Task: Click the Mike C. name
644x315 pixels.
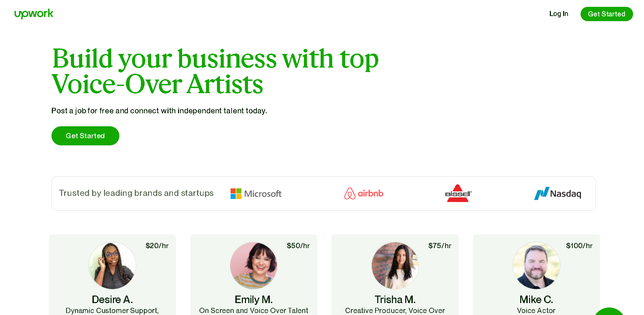Action: point(536,299)
